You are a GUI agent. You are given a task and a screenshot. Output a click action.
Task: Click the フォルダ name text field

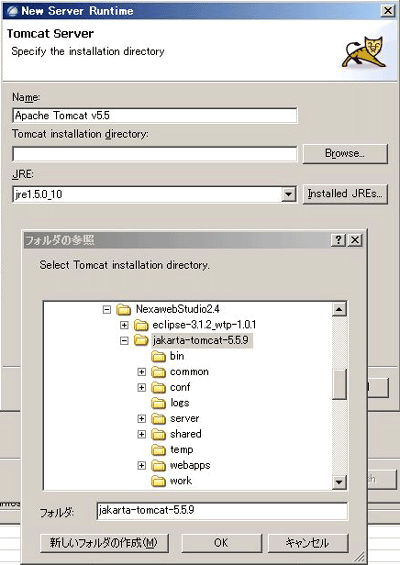(x=222, y=511)
